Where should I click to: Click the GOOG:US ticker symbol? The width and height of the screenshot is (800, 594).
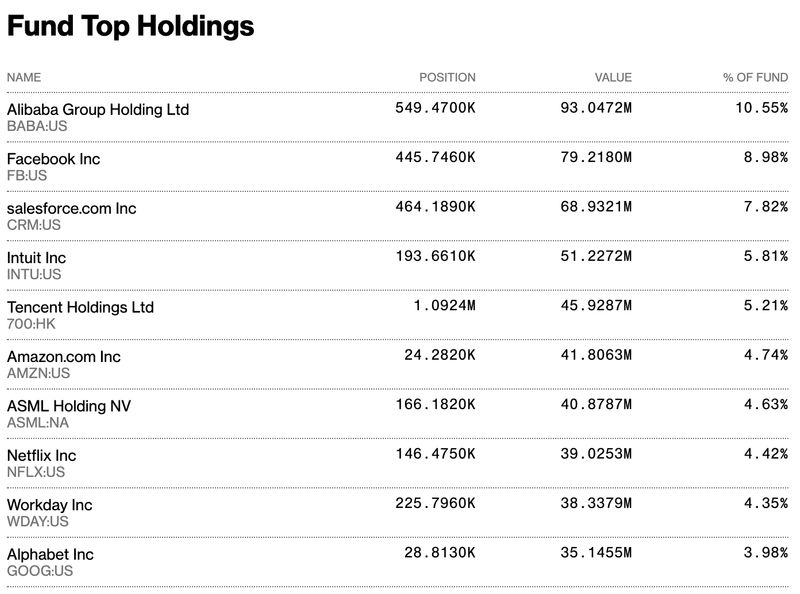click(x=37, y=571)
